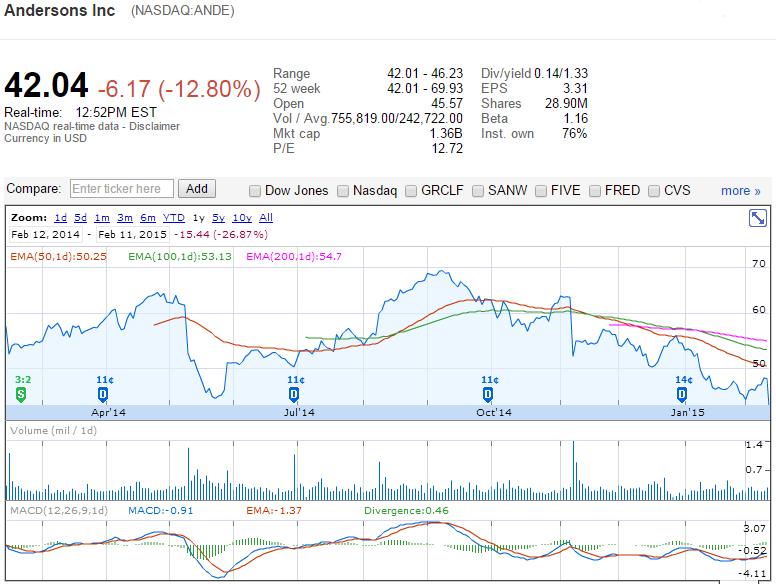Viewport: 776px width, 584px height.
Task: Enable GRCLF comparison checkbox
Action: (411, 191)
